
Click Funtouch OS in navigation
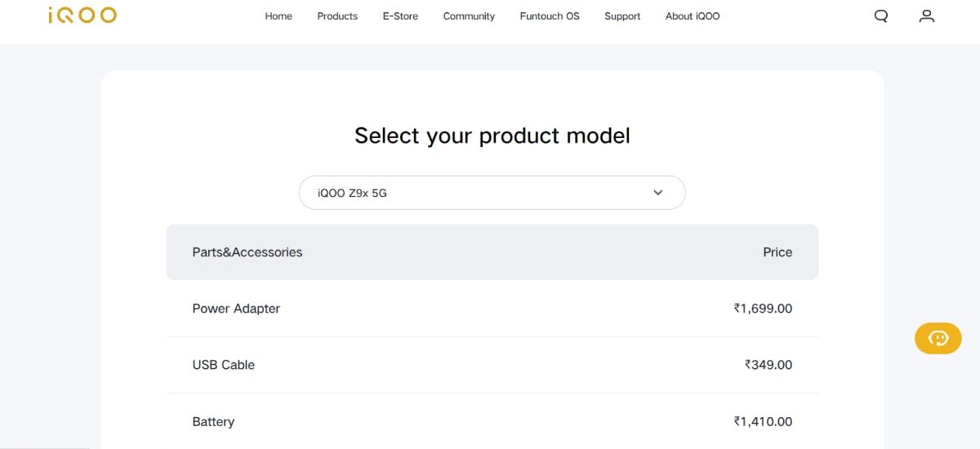point(550,16)
